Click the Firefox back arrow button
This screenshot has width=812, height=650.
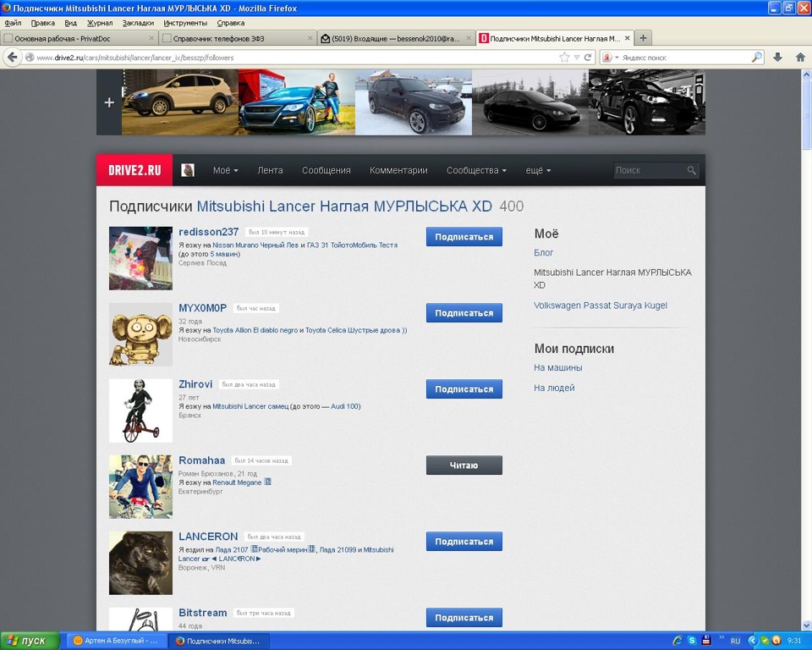[x=13, y=58]
